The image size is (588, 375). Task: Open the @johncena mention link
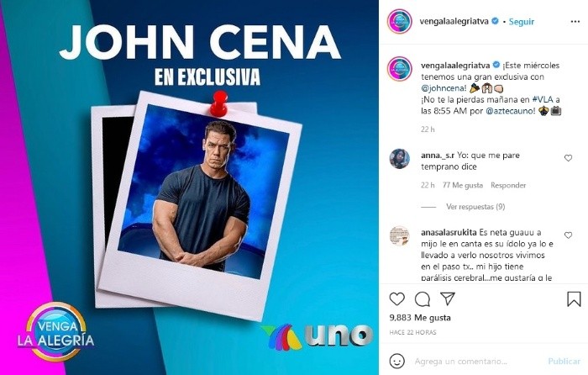point(444,88)
